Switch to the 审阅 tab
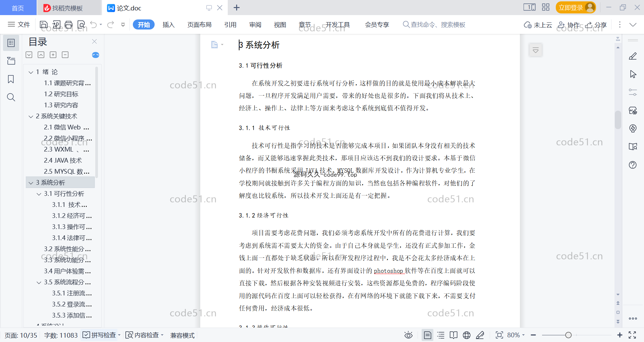 pyautogui.click(x=255, y=25)
